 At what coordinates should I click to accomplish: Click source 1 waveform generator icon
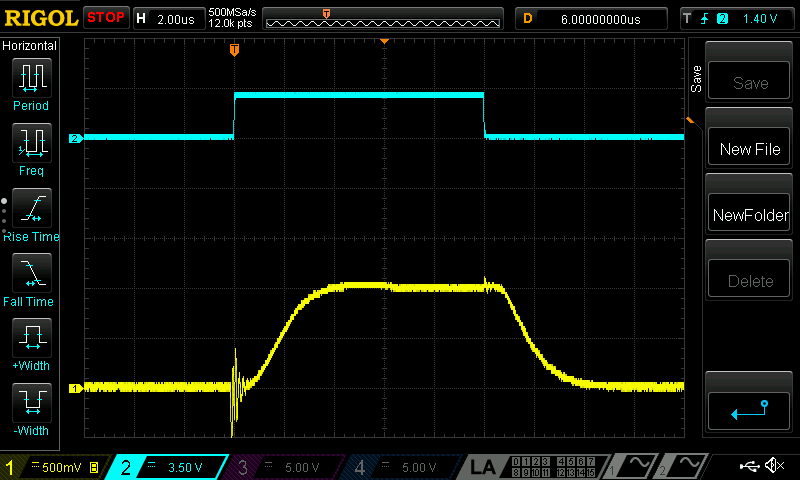[630, 467]
